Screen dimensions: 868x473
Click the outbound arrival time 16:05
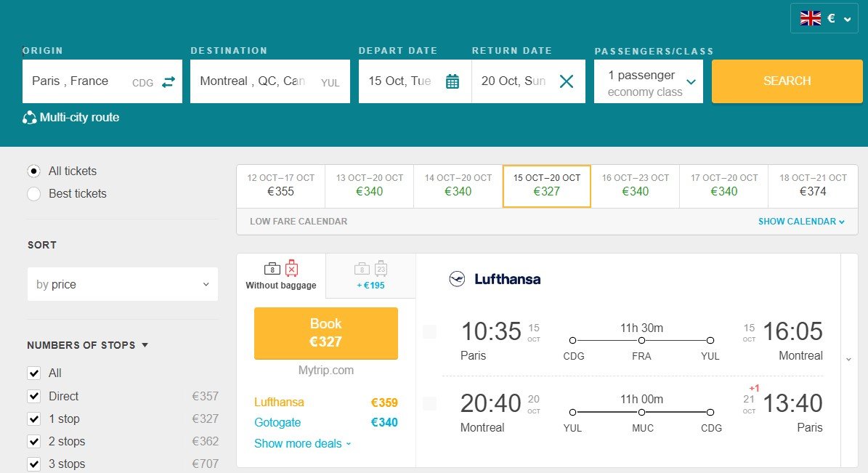(792, 331)
